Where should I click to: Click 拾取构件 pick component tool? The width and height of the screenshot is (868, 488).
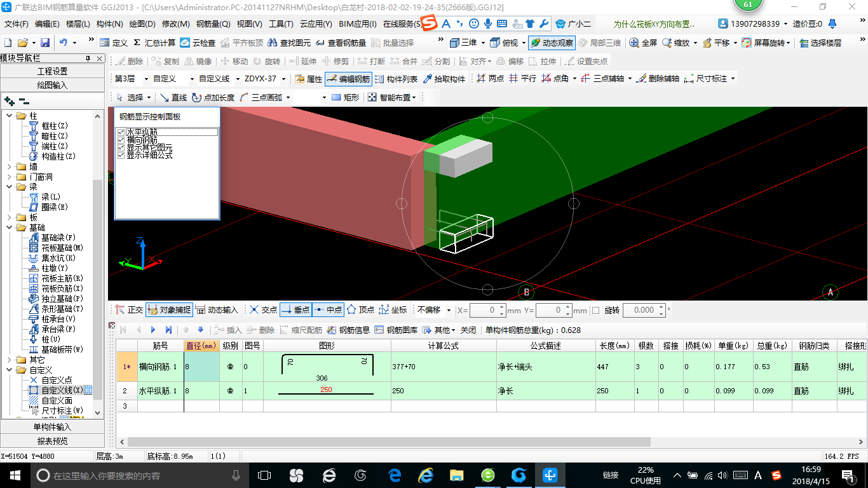tap(444, 79)
